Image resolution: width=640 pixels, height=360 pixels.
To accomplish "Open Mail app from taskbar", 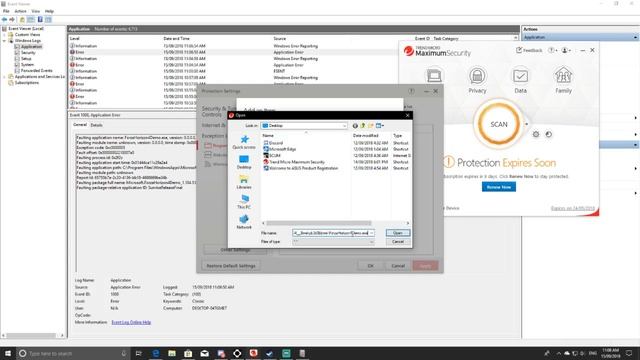I will [x=204, y=353].
